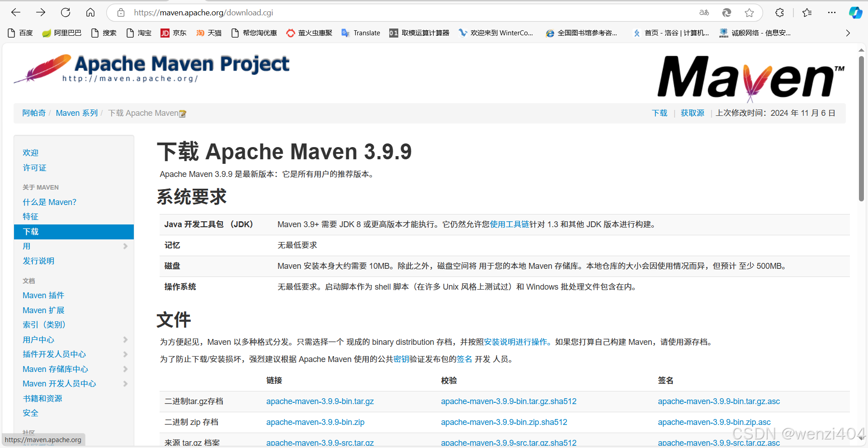
Task: Show overflow bookmarks with the right chevron
Action: (x=848, y=33)
